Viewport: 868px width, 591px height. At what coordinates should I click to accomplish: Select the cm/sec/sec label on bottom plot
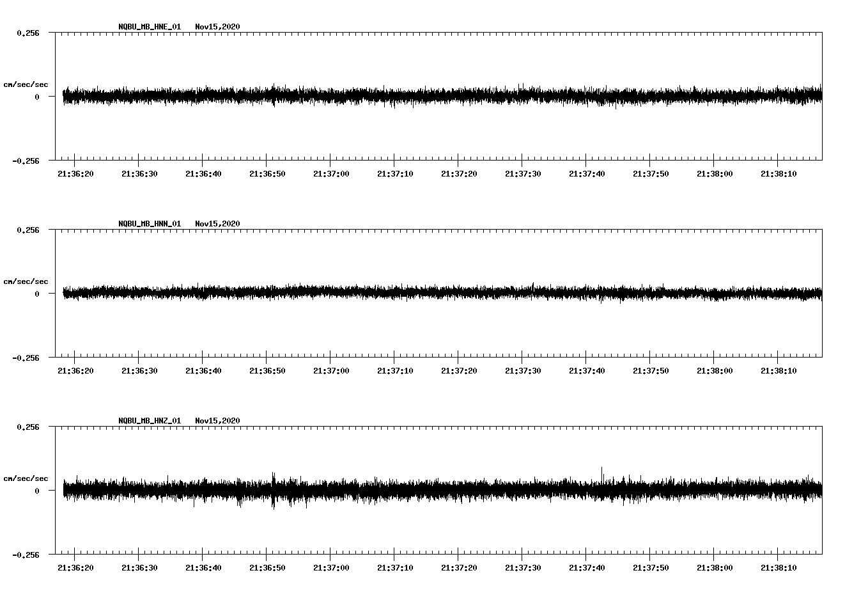click(x=26, y=477)
